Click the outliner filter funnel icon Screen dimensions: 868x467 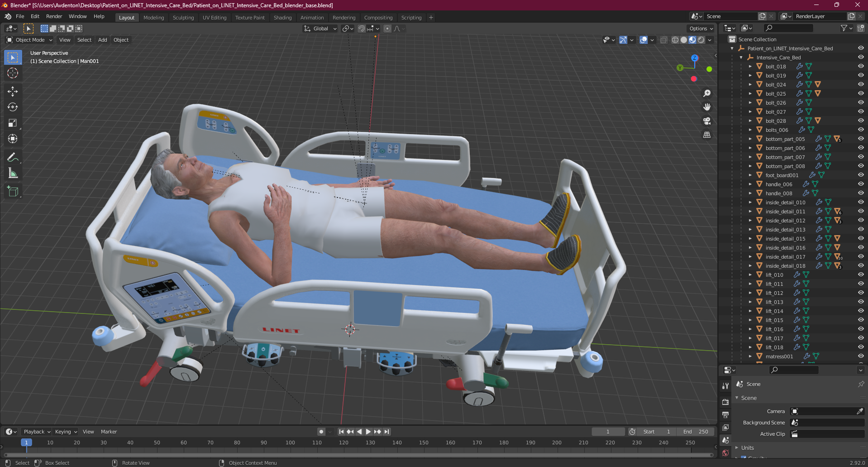click(x=844, y=28)
